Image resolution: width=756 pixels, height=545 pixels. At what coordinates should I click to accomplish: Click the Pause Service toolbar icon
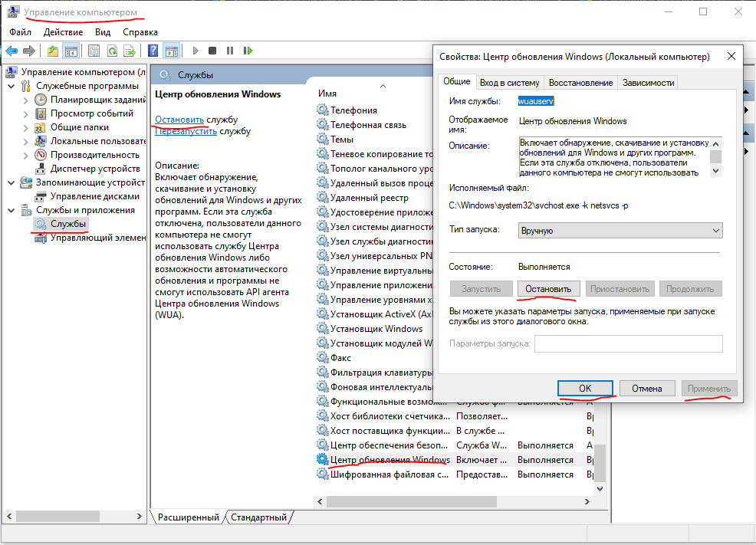click(230, 51)
